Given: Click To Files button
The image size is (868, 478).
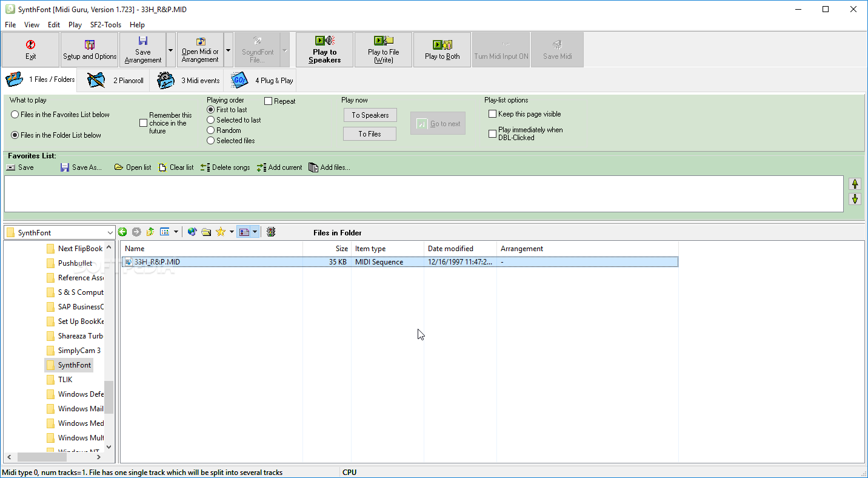Looking at the screenshot, I should coord(370,133).
